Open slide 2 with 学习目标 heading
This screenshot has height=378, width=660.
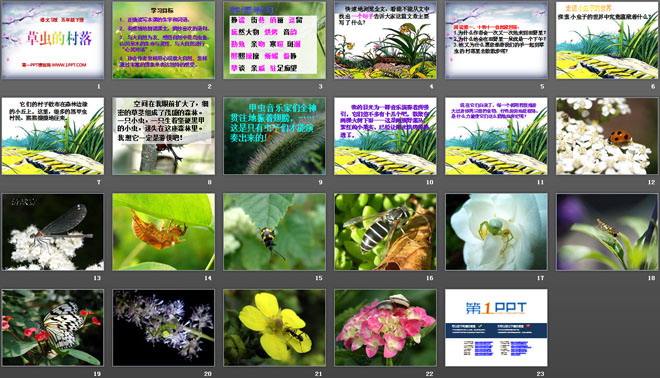(163, 40)
